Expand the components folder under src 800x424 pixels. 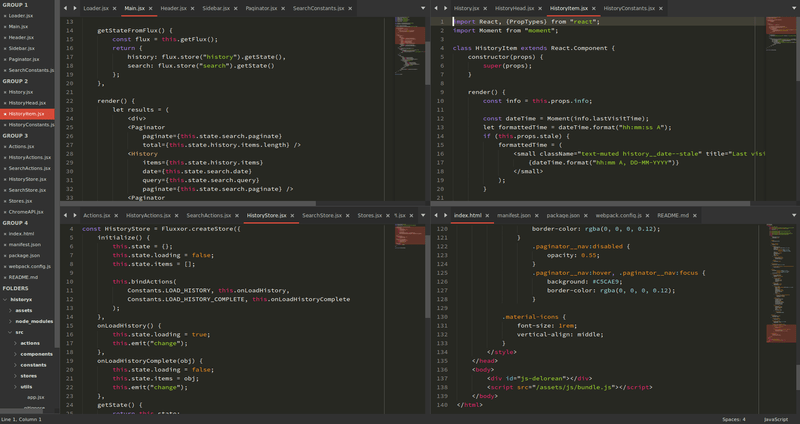point(16,354)
